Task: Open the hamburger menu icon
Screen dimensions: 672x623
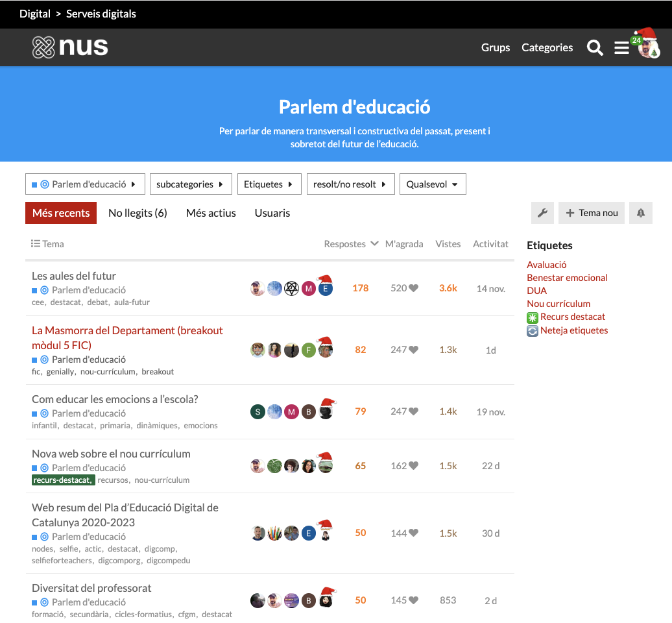Action: (x=621, y=47)
